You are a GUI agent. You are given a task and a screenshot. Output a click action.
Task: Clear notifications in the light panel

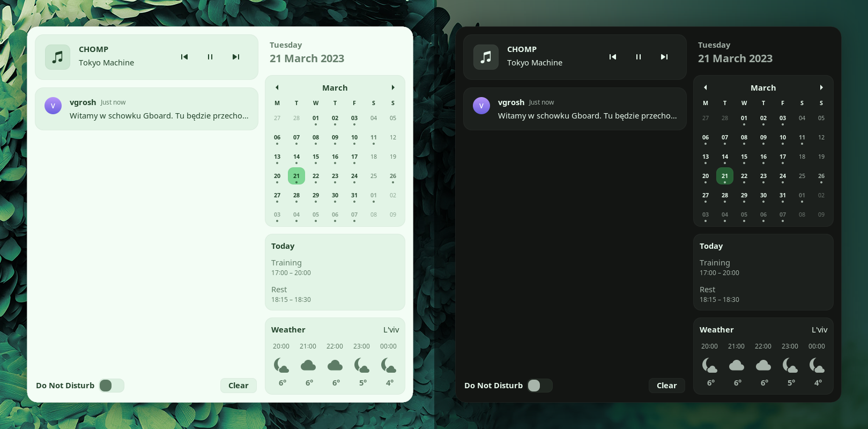pos(238,386)
